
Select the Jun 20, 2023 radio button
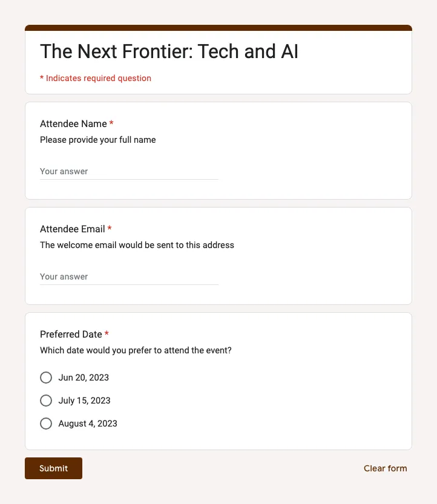(x=46, y=378)
